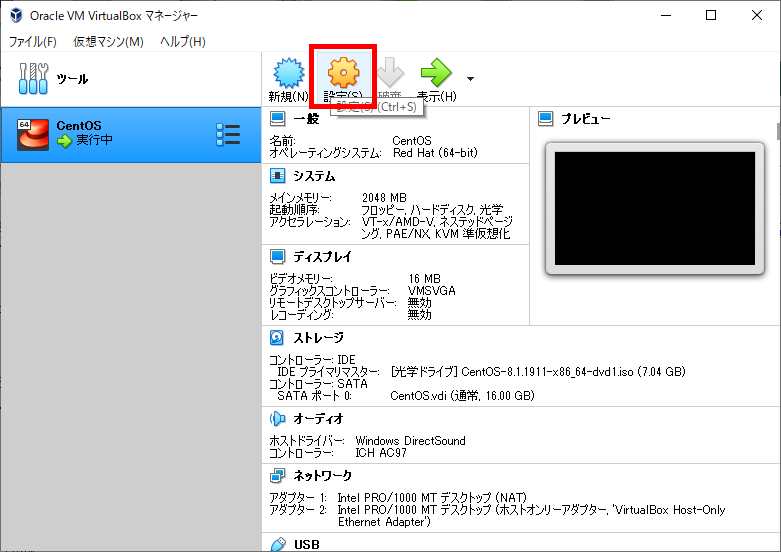Click the Discard (破棄) down-arrow icon
The width and height of the screenshot is (781, 552).
(x=390, y=73)
